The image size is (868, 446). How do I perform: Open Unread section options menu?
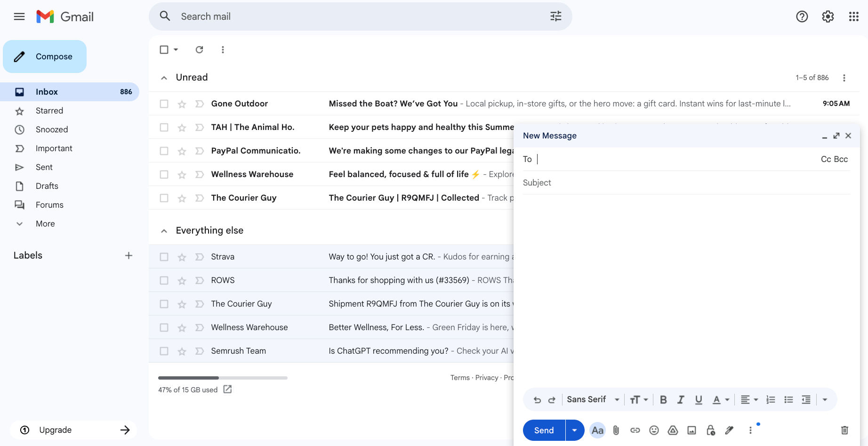pyautogui.click(x=844, y=78)
